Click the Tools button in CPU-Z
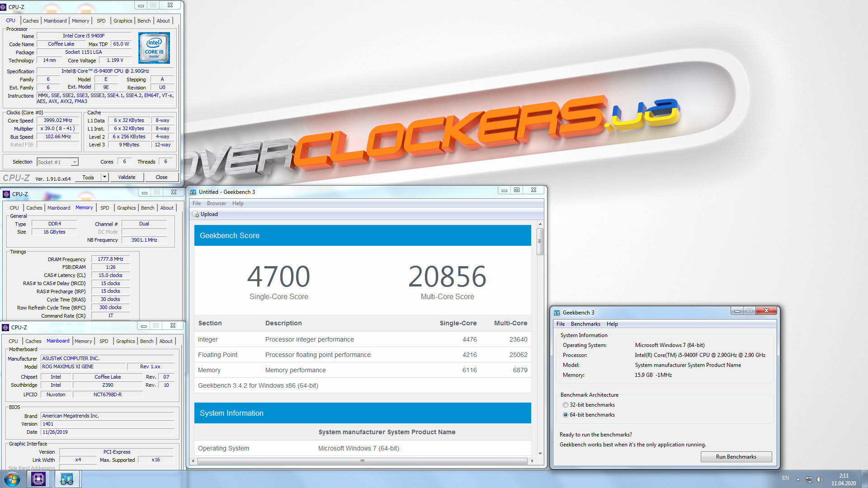 coord(88,177)
